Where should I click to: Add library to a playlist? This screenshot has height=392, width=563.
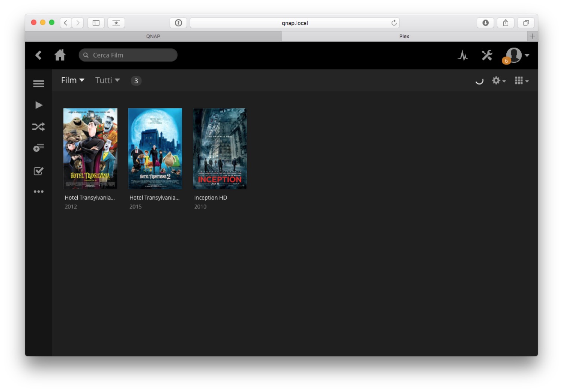click(39, 148)
